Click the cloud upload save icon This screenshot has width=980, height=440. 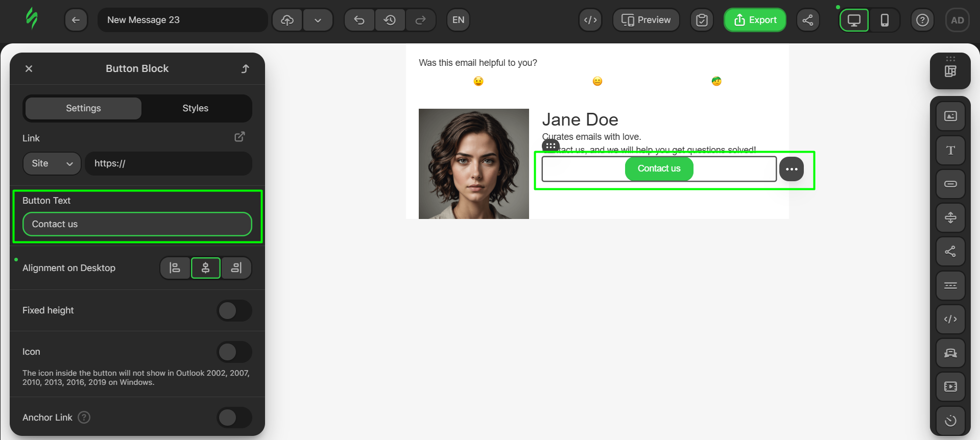point(288,20)
